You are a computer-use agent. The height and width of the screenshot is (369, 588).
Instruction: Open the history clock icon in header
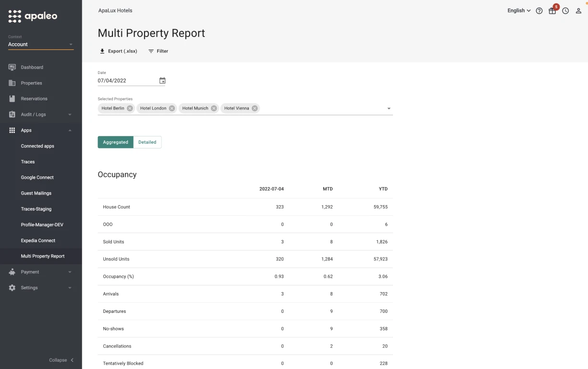pos(565,11)
